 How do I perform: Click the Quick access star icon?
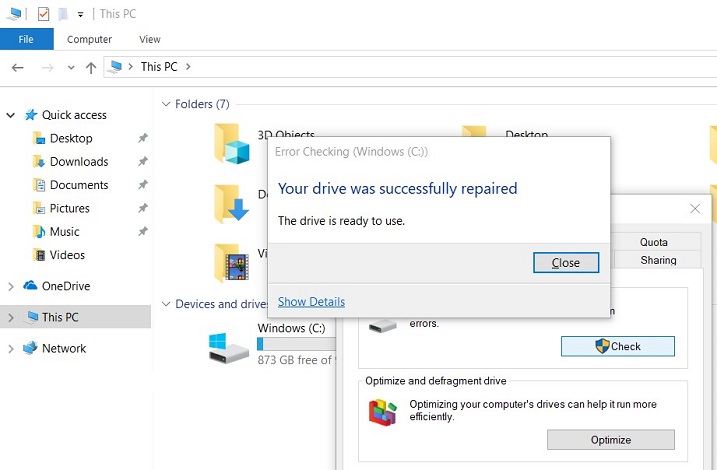(31, 114)
